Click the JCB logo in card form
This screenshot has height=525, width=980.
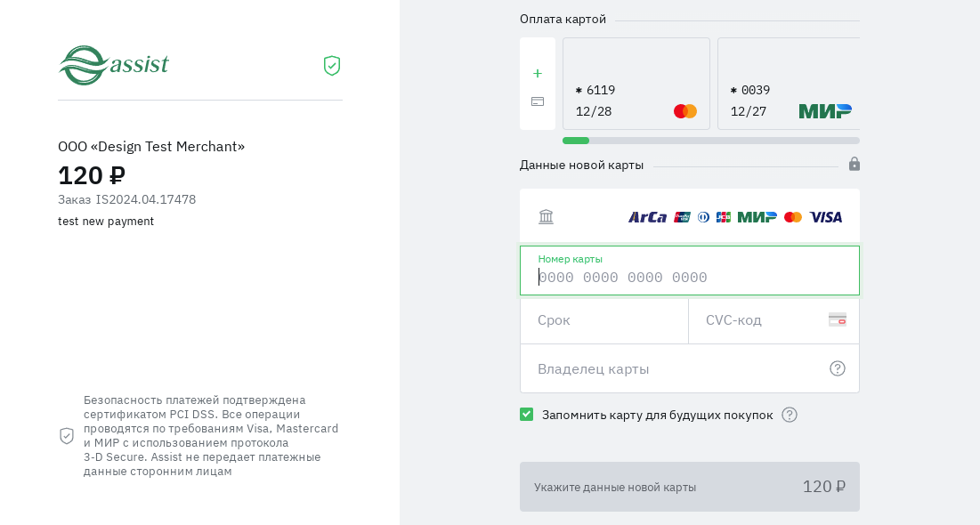click(x=723, y=217)
